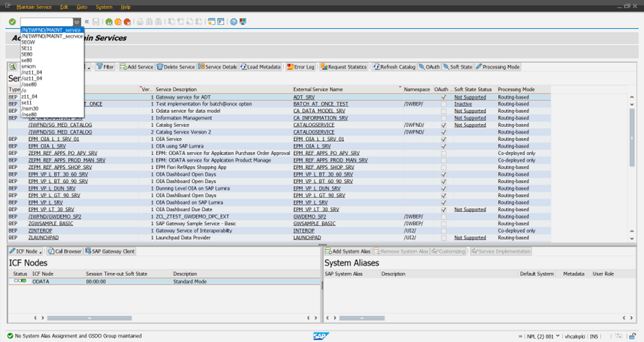Open the Edit menu
The image size is (644, 342).
[x=64, y=7]
